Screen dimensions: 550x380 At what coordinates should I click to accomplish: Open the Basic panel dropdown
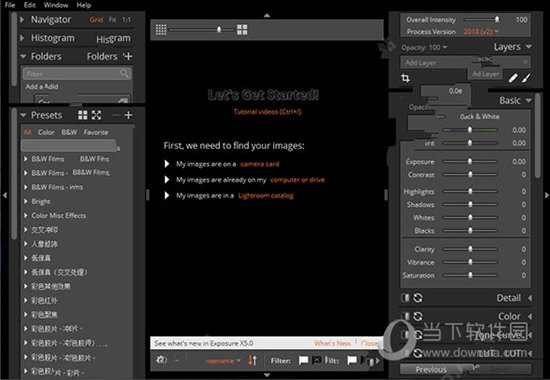point(529,101)
